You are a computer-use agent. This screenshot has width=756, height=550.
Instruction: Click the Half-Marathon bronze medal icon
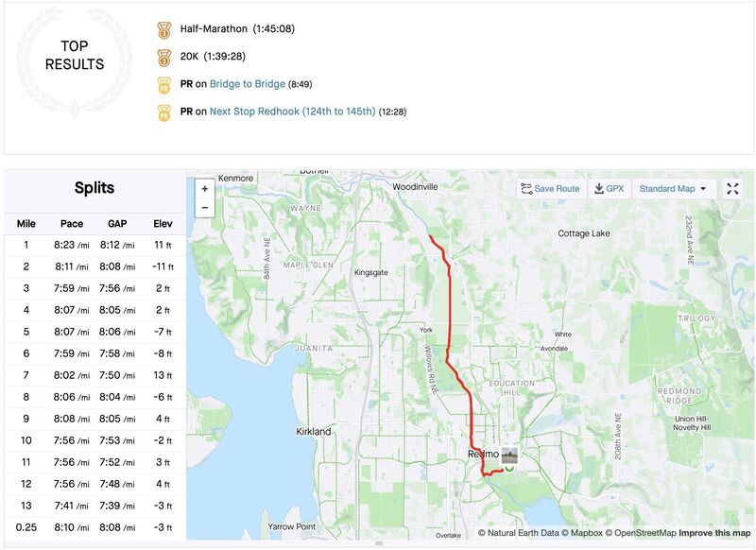(x=164, y=29)
